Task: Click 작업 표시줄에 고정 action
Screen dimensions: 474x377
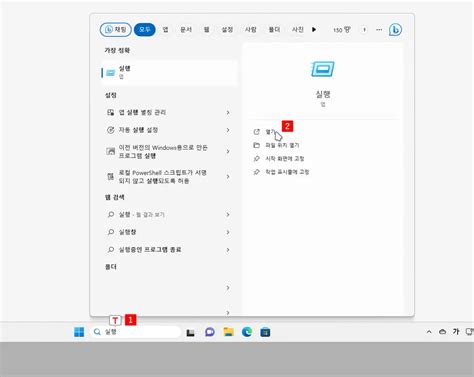Action: 287,172
